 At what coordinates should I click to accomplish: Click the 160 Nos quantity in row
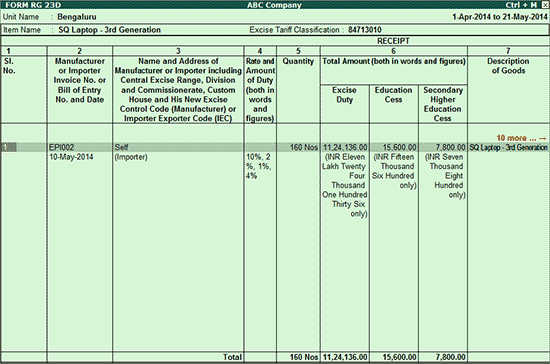[304, 147]
